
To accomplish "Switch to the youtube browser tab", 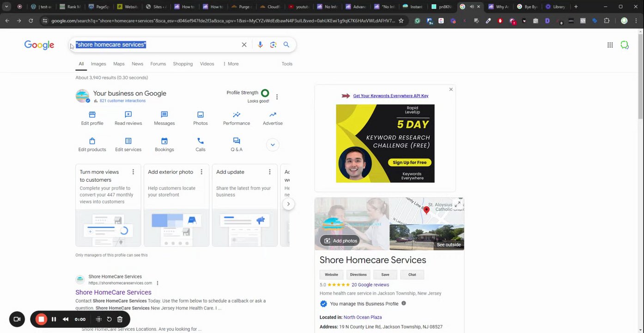I will click(x=298, y=6).
